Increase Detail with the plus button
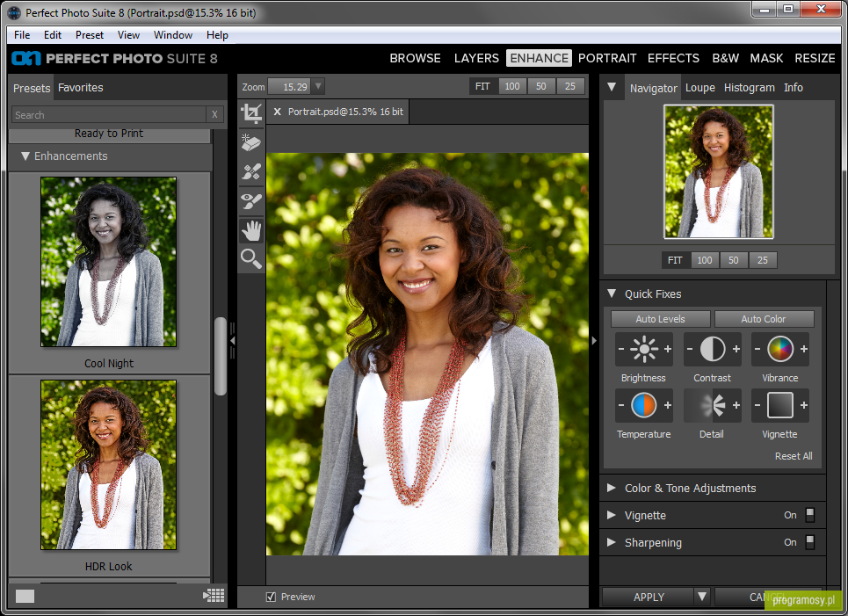 [736, 405]
